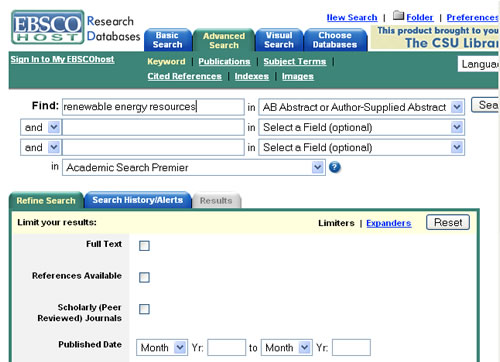500x362 pixels.
Task: Click the Limiters label
Action: (x=336, y=223)
